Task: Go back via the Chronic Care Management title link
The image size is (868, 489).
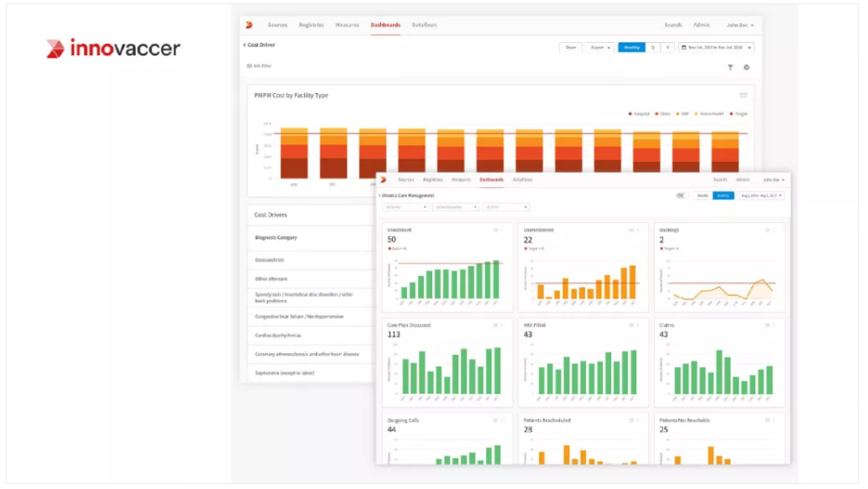Action: [x=407, y=195]
